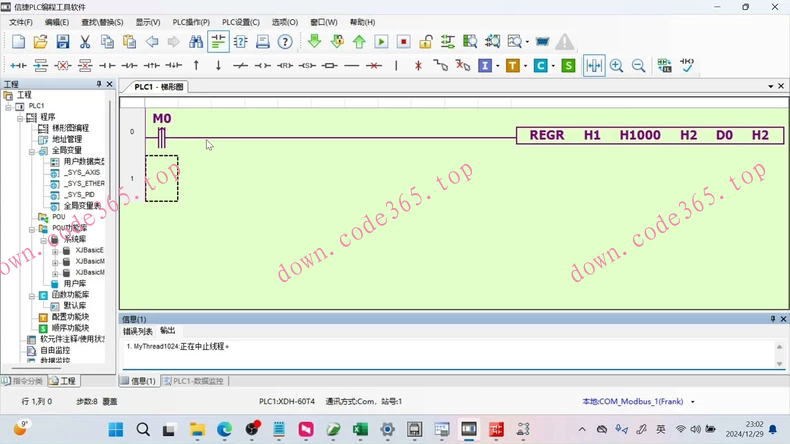Delete vertical line red star icon

pyautogui.click(x=418, y=66)
